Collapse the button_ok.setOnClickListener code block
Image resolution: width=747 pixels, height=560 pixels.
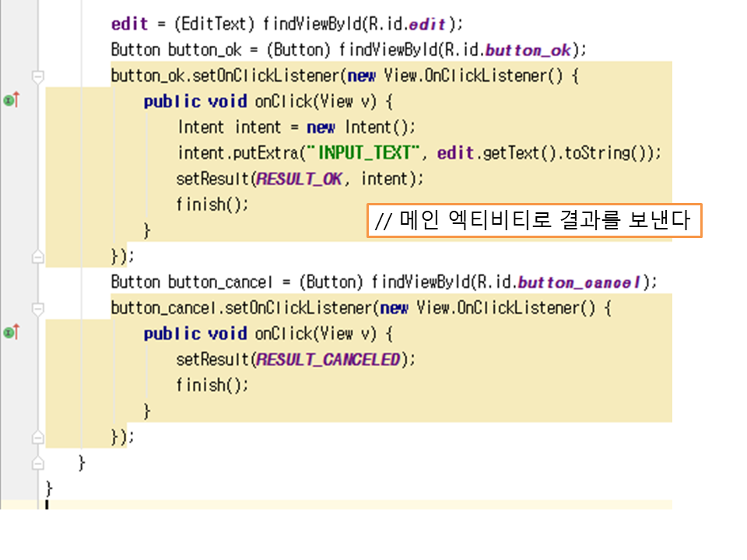point(37,76)
